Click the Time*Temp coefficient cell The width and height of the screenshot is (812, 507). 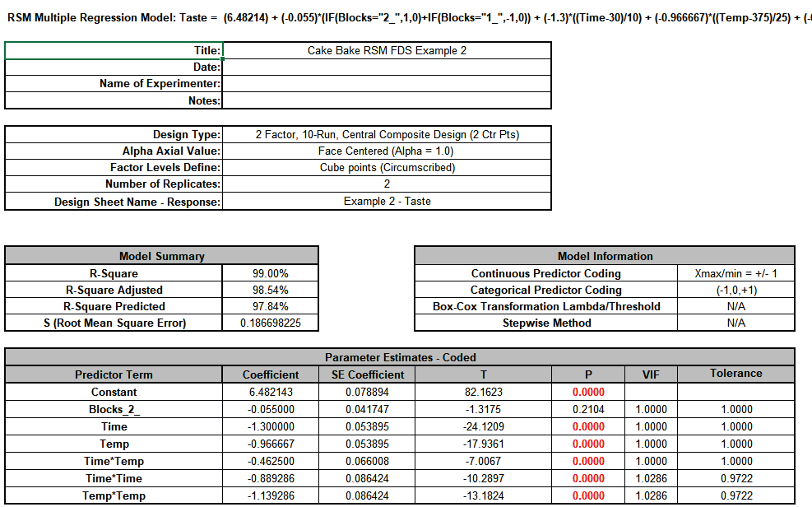[x=270, y=461]
